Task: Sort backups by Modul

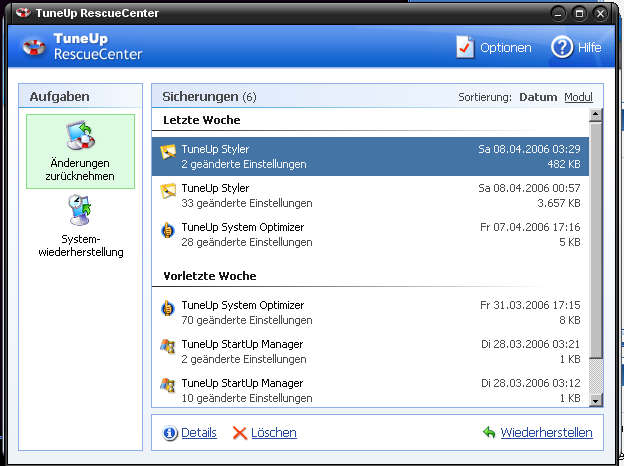Action: [578, 97]
